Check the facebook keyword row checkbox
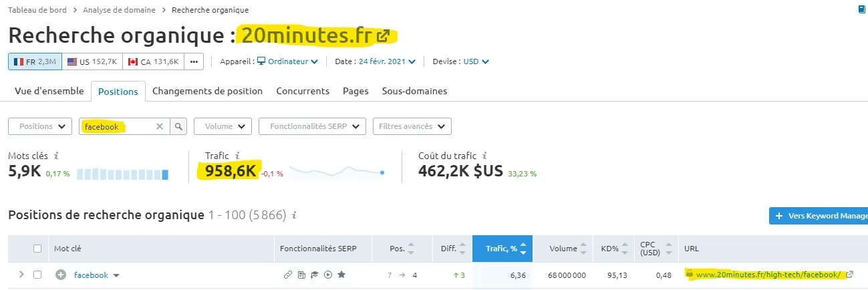This screenshot has height=290, width=868. coord(37,275)
